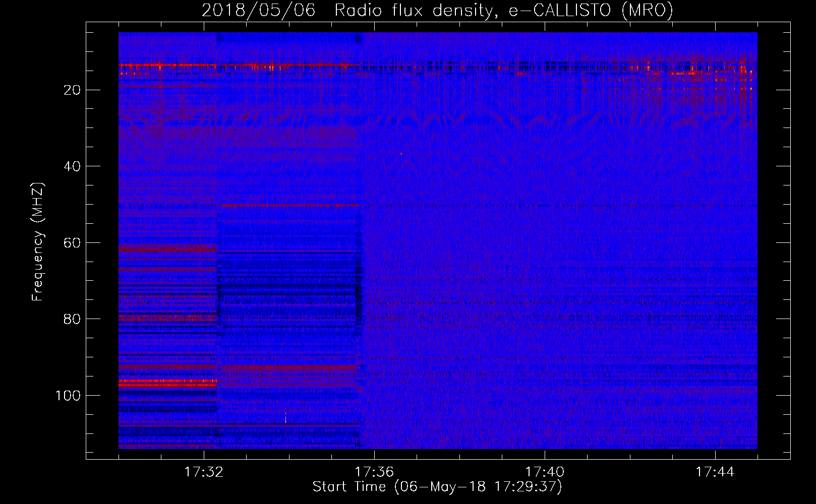Click the 17:32 time tick label
The image size is (816, 504).
pos(204,472)
